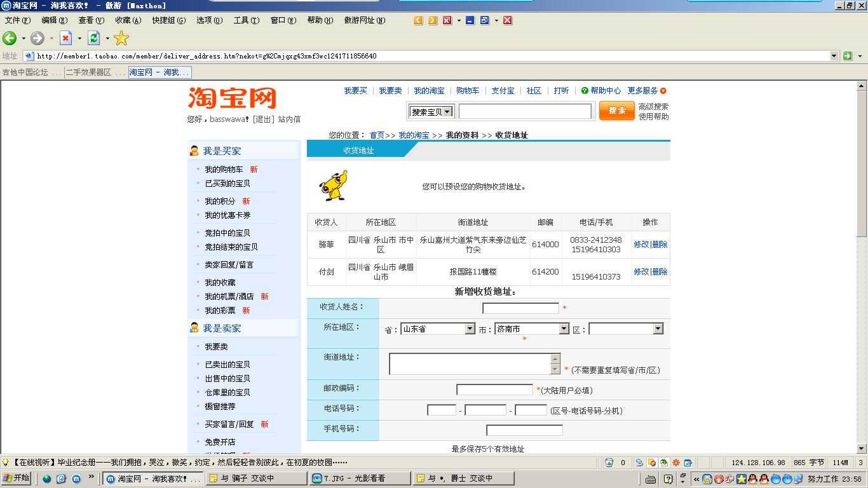Expand quick launch overflow chevron
The height and width of the screenshot is (488, 868).
pos(91,477)
